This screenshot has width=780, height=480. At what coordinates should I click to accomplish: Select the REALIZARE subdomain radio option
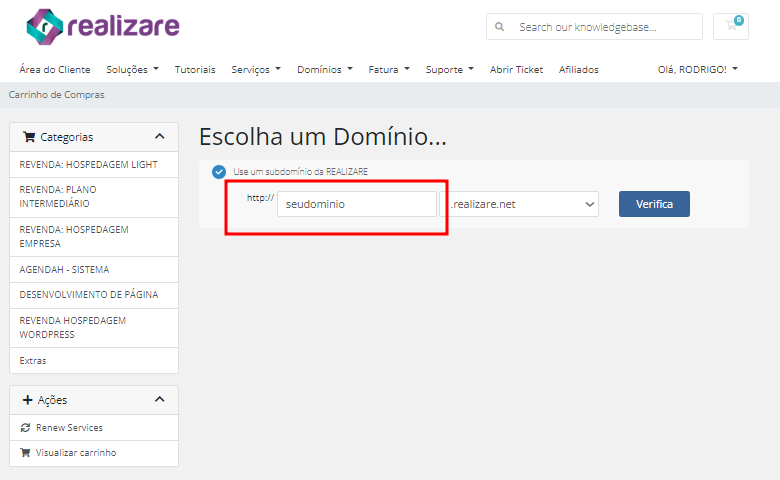[x=219, y=172]
